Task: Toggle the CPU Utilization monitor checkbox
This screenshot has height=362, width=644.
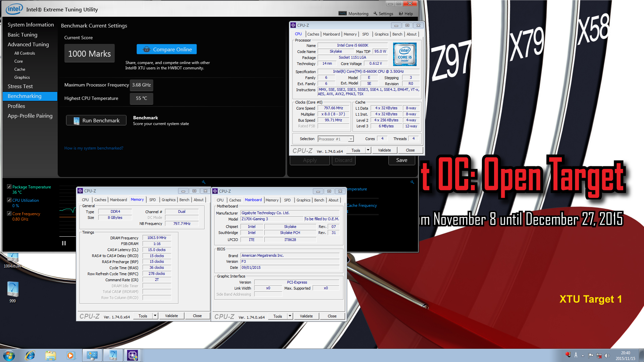Action: 9,200
